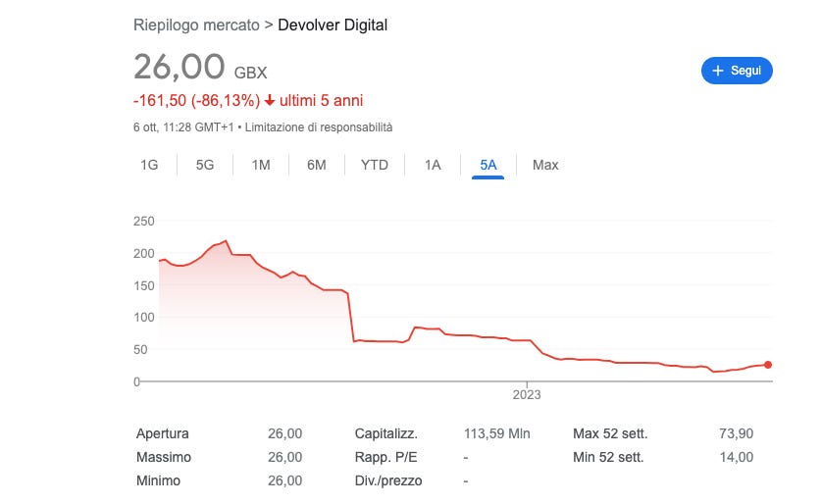Open the Limitazione di responsabilità link
821x504 pixels.
click(x=319, y=127)
